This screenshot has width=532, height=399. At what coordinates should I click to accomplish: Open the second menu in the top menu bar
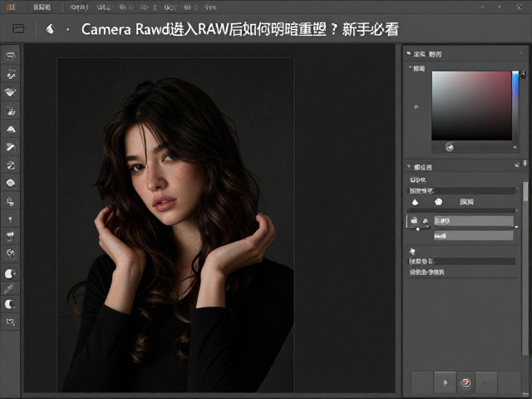pos(79,7)
